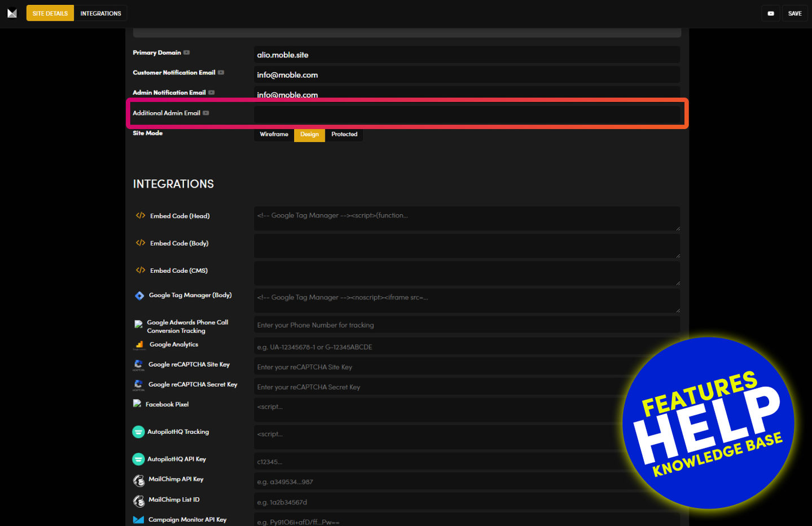Switch to the Integrations tab
This screenshot has height=526, width=812.
[100, 14]
